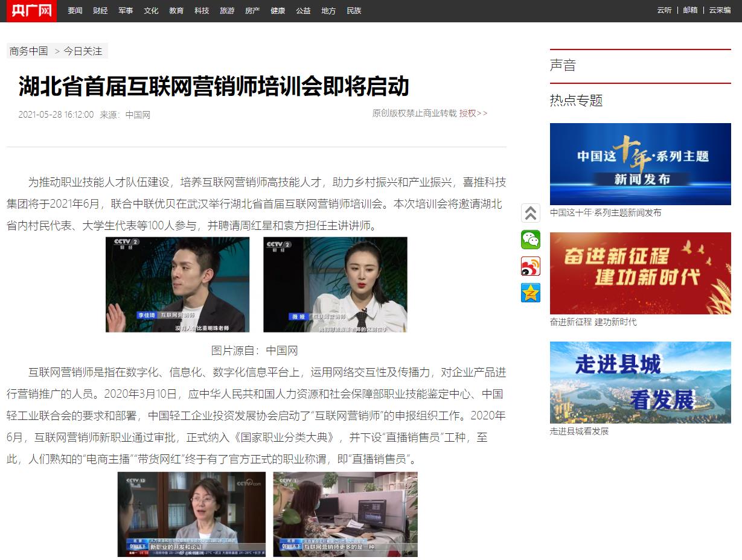Go to 邮箱 link
Viewport: 742px width, 560px height.
[x=690, y=10]
